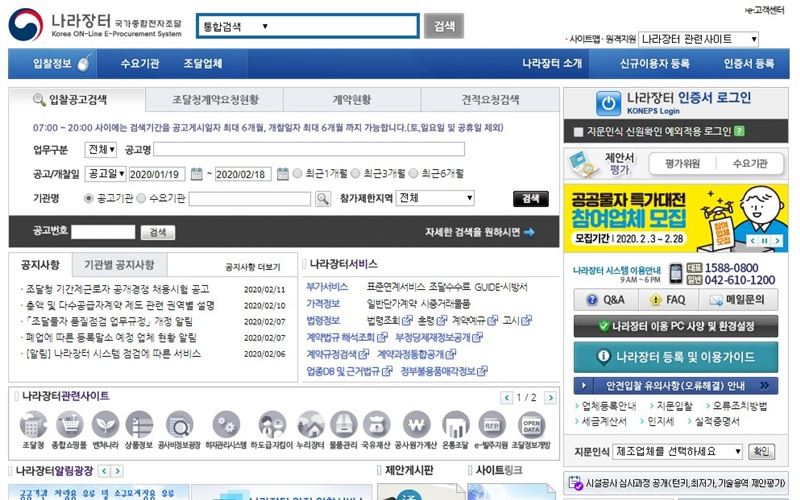Image resolution: width=800 pixels, height=500 pixels.
Task: Click the 공지사항 더보기 link
Action: tap(253, 267)
